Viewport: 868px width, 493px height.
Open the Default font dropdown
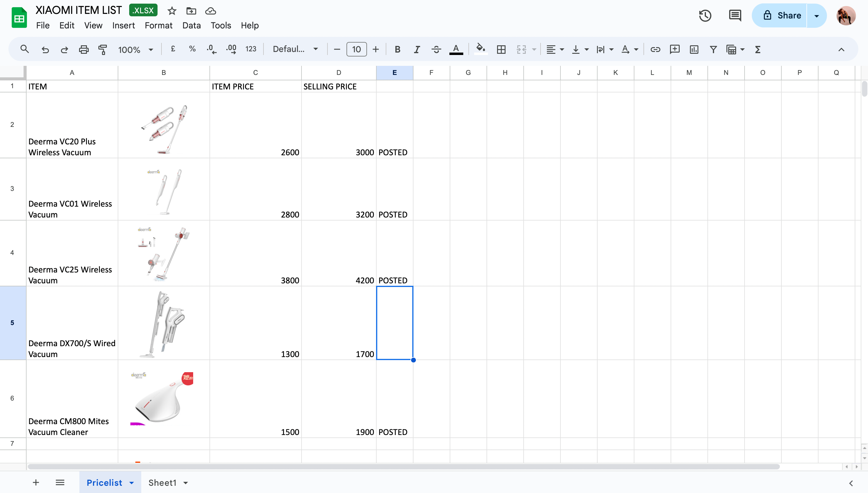(x=295, y=50)
